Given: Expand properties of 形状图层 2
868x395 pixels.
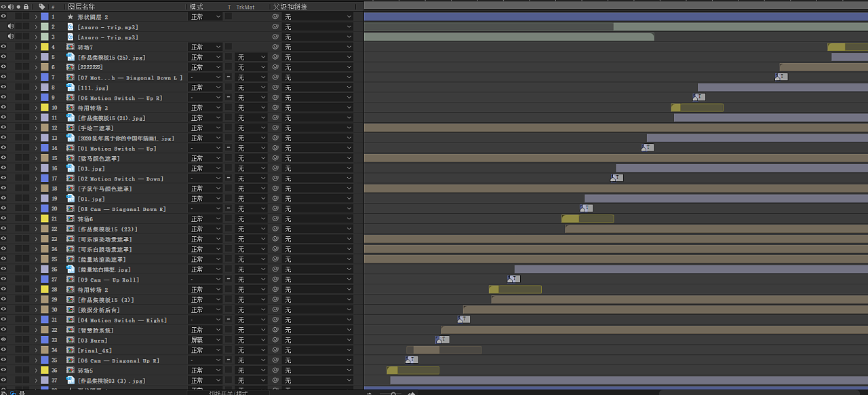Looking at the screenshot, I should (x=36, y=17).
